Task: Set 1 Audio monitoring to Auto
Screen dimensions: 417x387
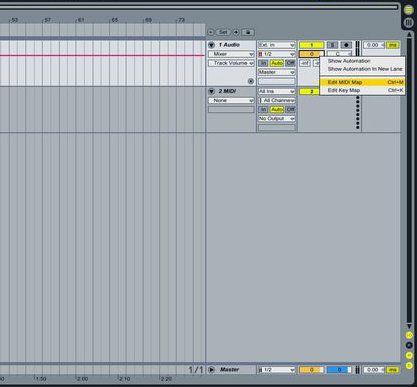Action: (277, 63)
